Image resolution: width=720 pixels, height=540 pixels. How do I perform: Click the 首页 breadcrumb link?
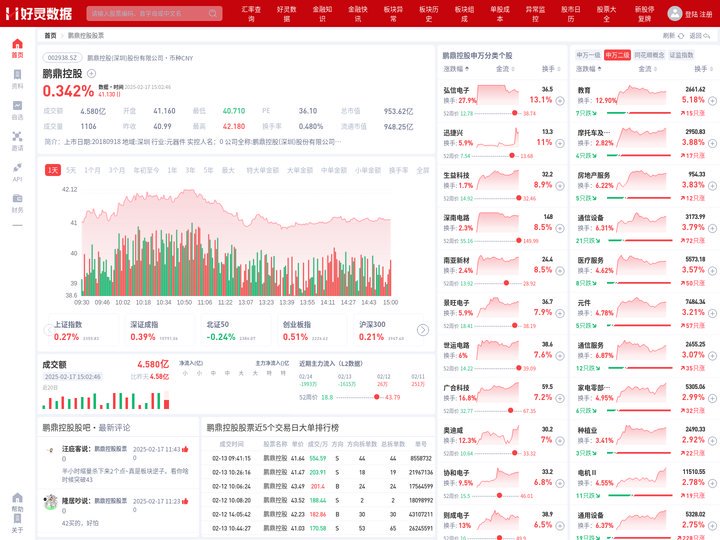(x=50, y=35)
